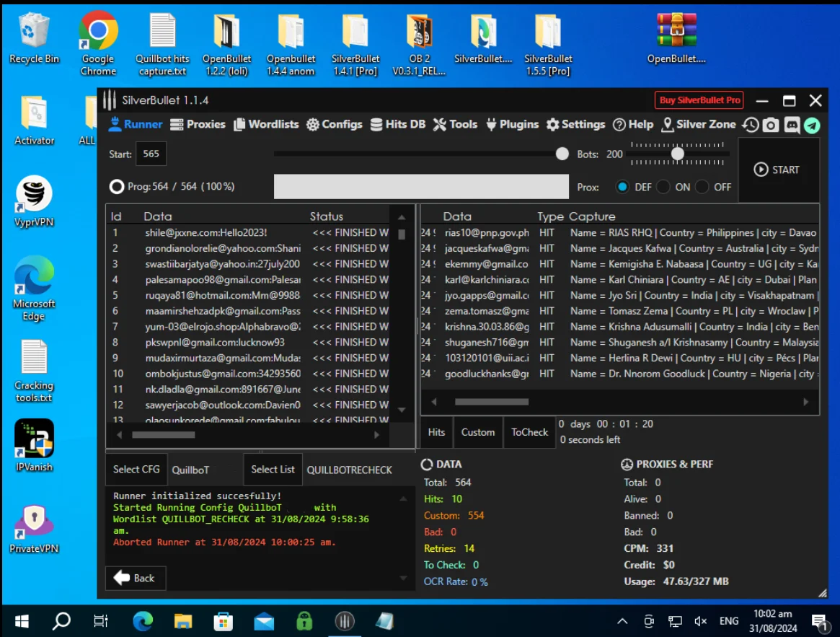Click the camera screenshot icon in SilverBullet
The width and height of the screenshot is (840, 637).
pos(770,125)
